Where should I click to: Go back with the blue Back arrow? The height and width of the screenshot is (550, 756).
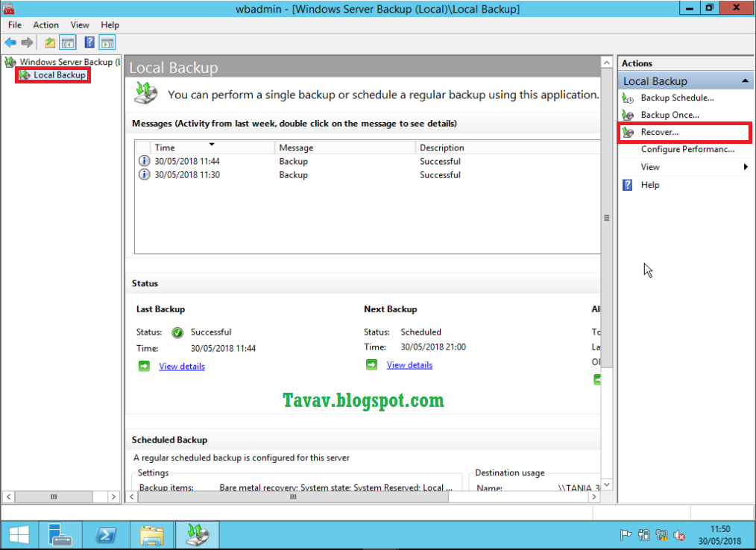[10, 42]
